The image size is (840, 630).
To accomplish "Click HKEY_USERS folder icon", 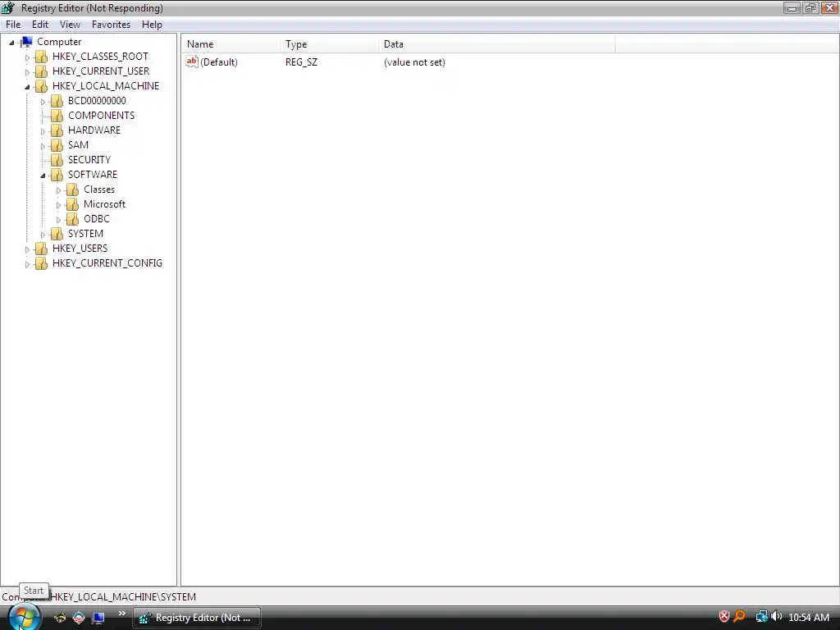I will coord(41,249).
